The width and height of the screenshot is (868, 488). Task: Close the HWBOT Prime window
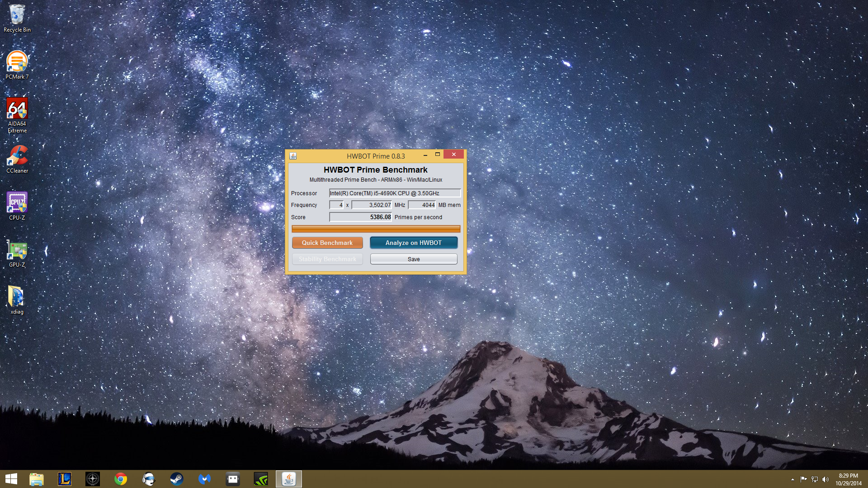[454, 155]
